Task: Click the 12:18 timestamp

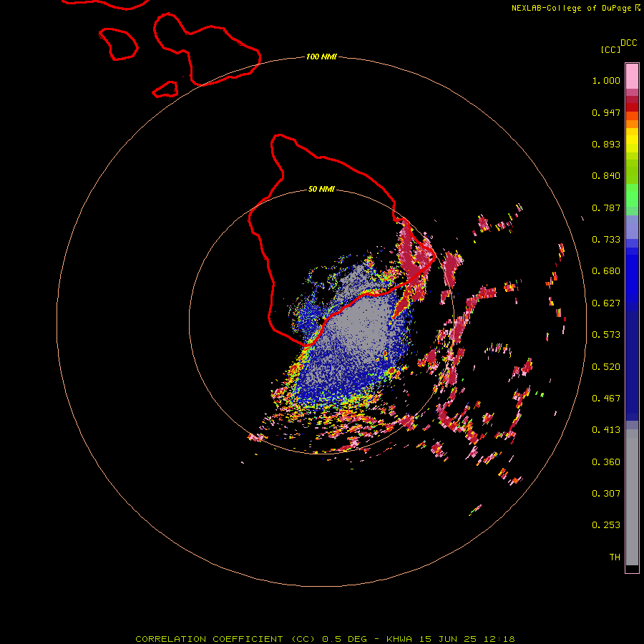Action: pyautogui.click(x=499, y=639)
